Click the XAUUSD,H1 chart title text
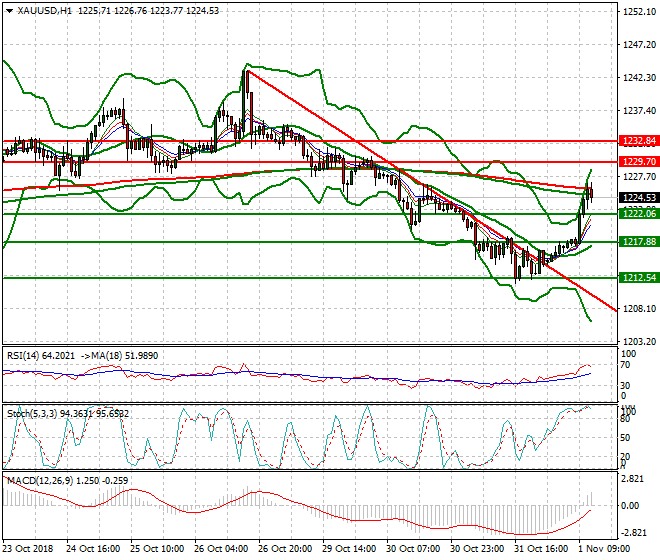The height and width of the screenshot is (560, 660). [44, 11]
